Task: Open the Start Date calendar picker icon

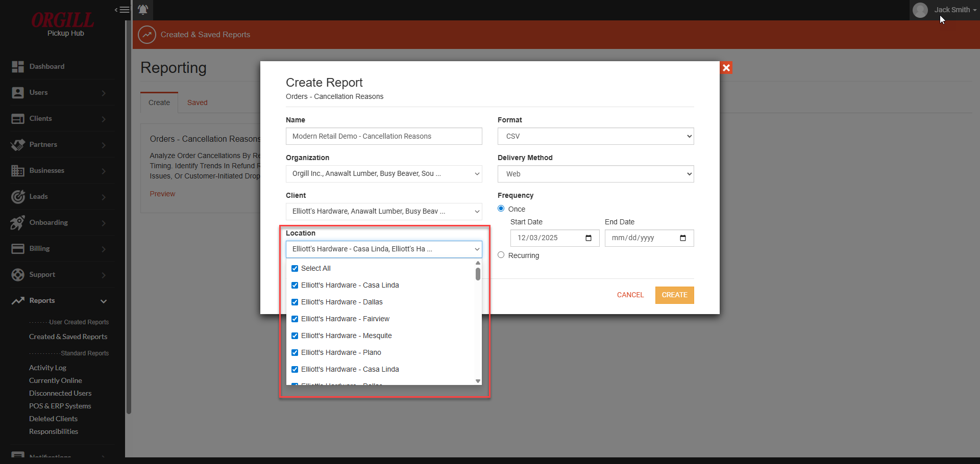Action: click(589, 238)
